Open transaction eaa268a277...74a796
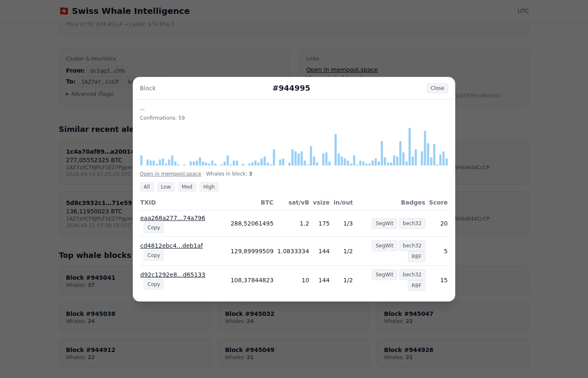The height and width of the screenshot is (378, 588). [173, 218]
